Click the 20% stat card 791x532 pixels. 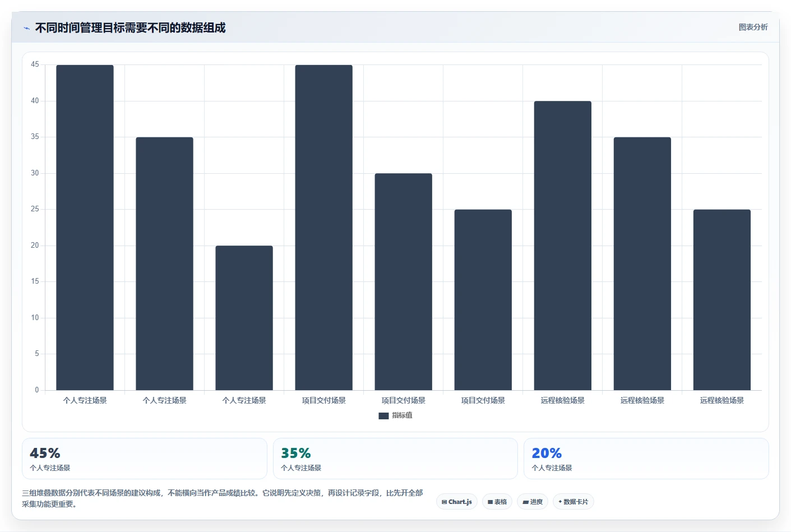click(646, 459)
